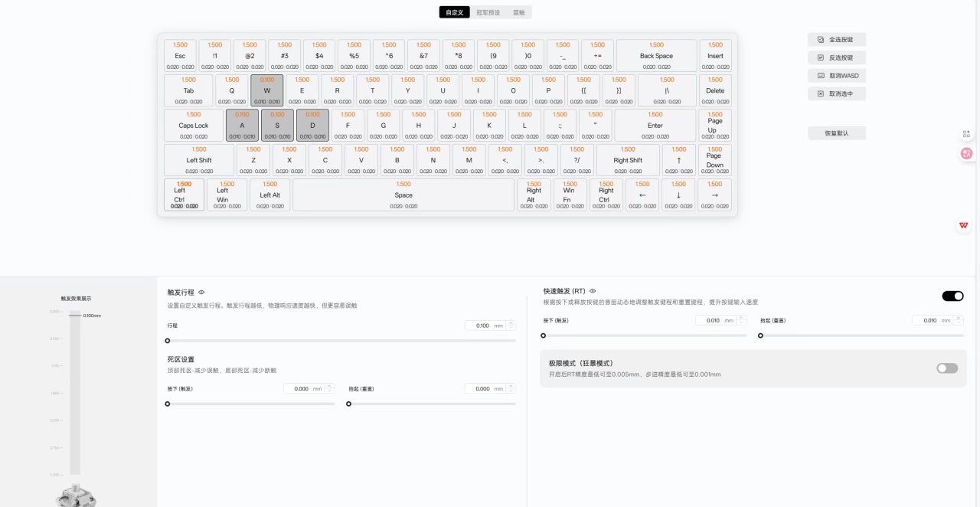Select the Page Down key
980x507 pixels.
pyautogui.click(x=715, y=160)
